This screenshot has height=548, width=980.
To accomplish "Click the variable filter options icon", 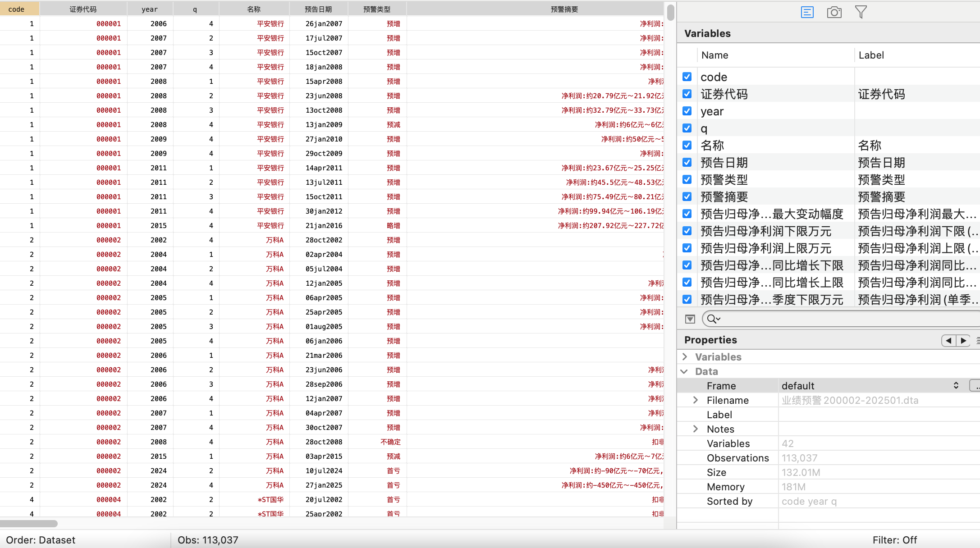I will [690, 319].
